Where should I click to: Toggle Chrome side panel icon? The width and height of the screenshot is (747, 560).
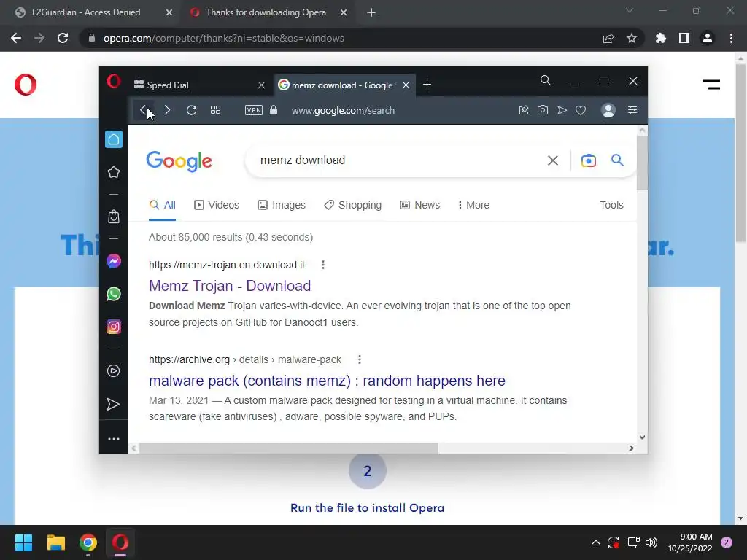684,38
